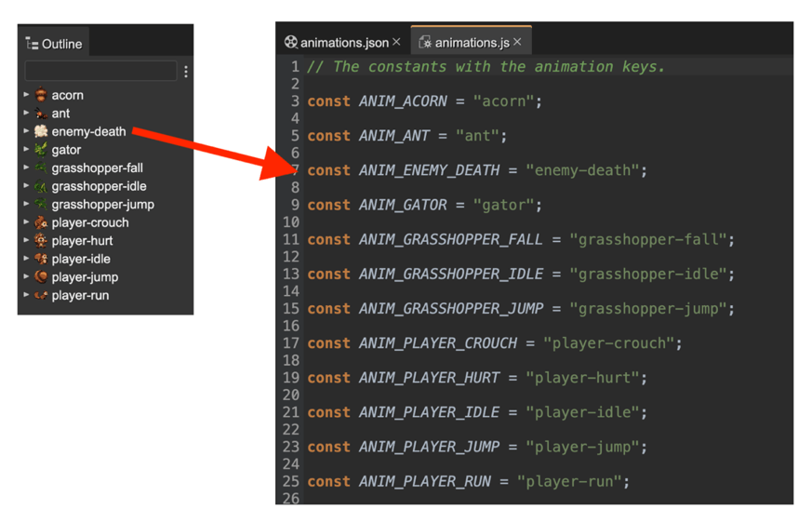812x523 pixels.
Task: Select the grasshopper-jump label in Outline
Action: click(x=103, y=204)
